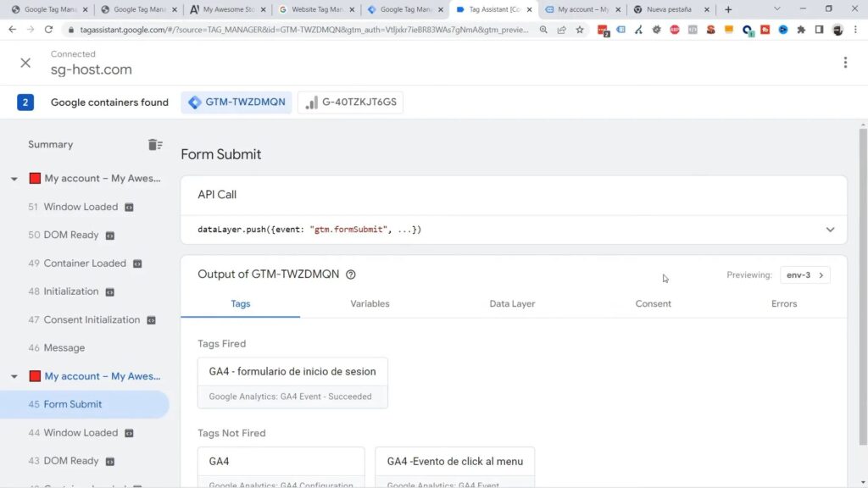Screen dimensions: 868x488
Task: Switch to the Data Layer tab
Action: pyautogui.click(x=512, y=304)
